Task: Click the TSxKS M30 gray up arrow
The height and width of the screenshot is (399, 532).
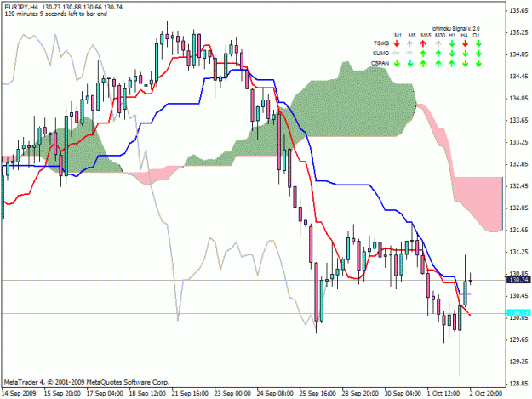Action: tap(438, 43)
